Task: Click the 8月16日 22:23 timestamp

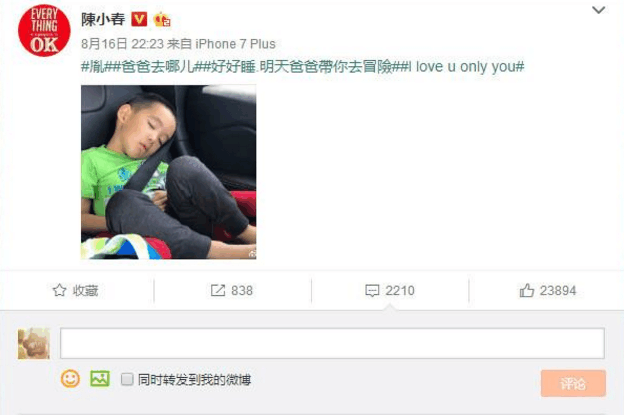Action: point(122,44)
